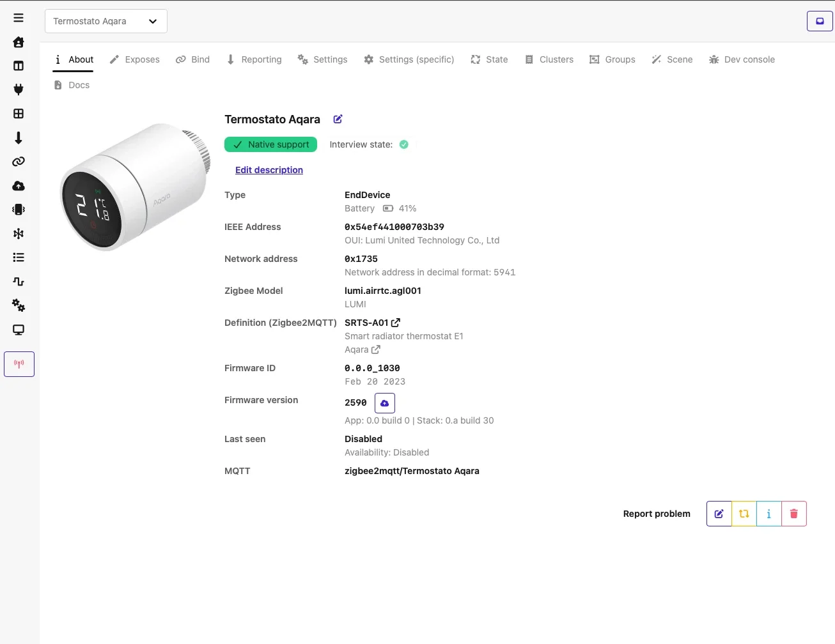Open the groups grid icon in the sidebar

[x=19, y=114]
